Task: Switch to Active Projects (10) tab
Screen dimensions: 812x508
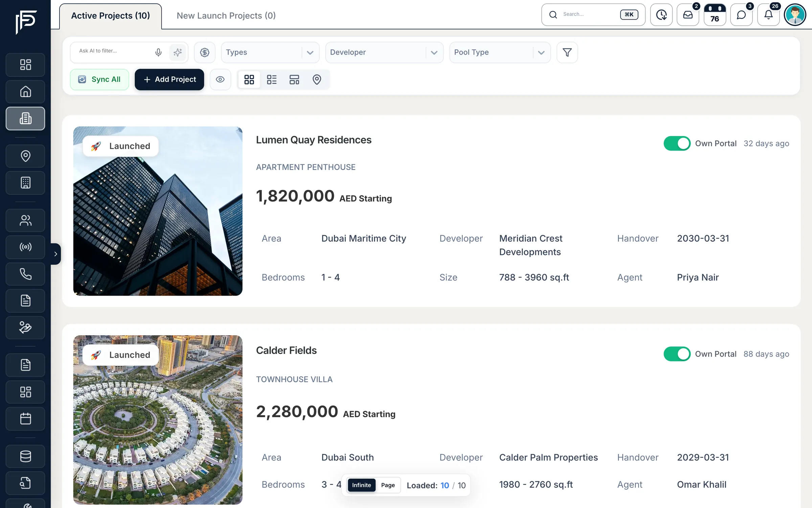Action: [110, 16]
